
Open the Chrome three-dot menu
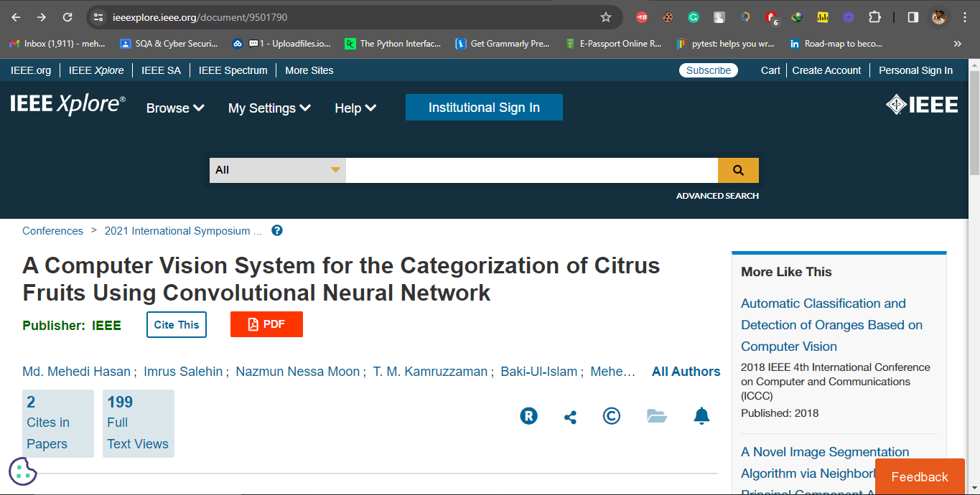pos(964,17)
